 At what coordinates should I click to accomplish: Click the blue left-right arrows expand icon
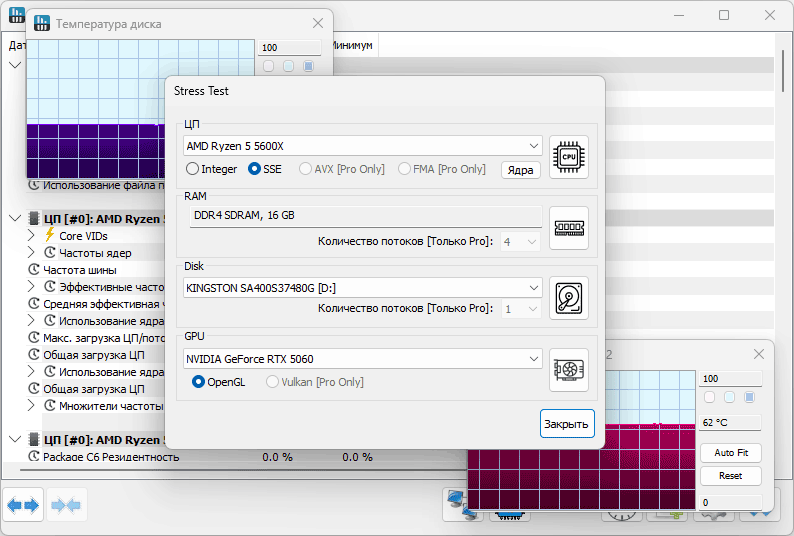click(23, 506)
